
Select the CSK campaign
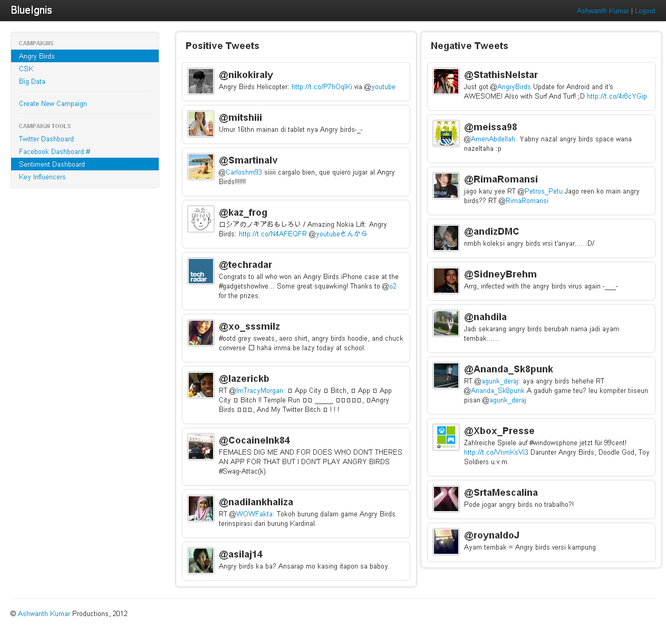[x=85, y=69]
